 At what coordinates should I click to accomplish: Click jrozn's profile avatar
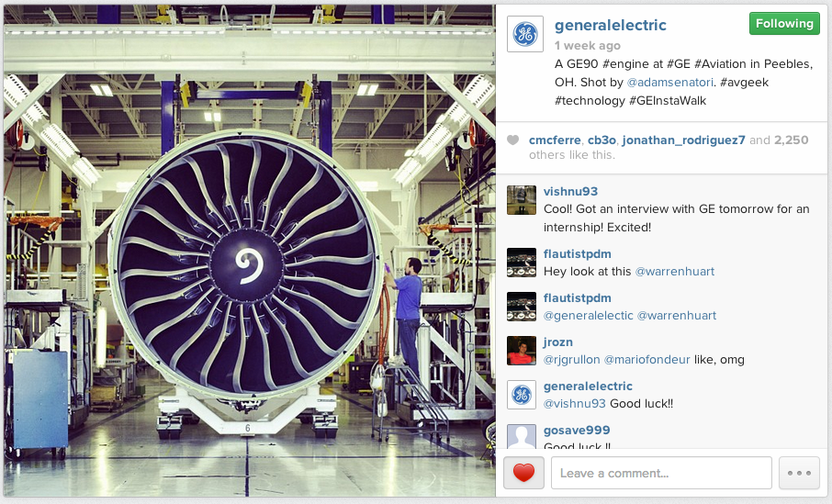(521, 351)
